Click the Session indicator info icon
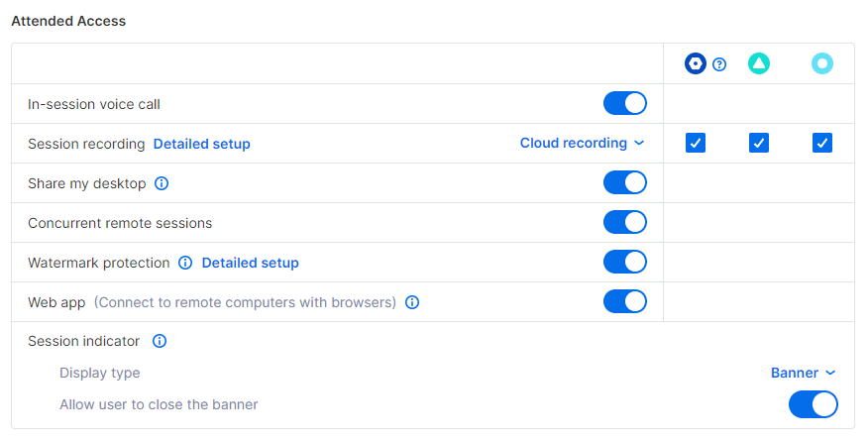Image resolution: width=868 pixels, height=440 pixels. pos(159,341)
